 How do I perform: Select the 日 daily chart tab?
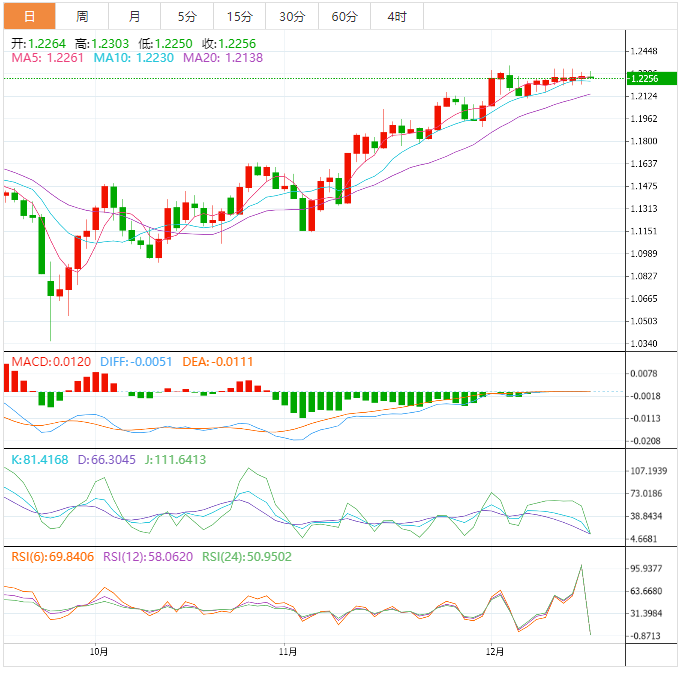[30, 17]
